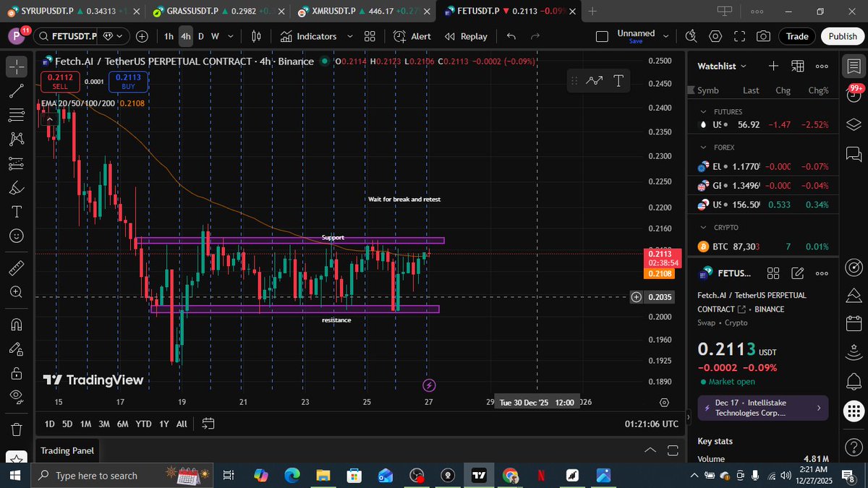Image resolution: width=868 pixels, height=488 pixels.
Task: Open the object tree layers icon in right sidebar
Action: (854, 124)
